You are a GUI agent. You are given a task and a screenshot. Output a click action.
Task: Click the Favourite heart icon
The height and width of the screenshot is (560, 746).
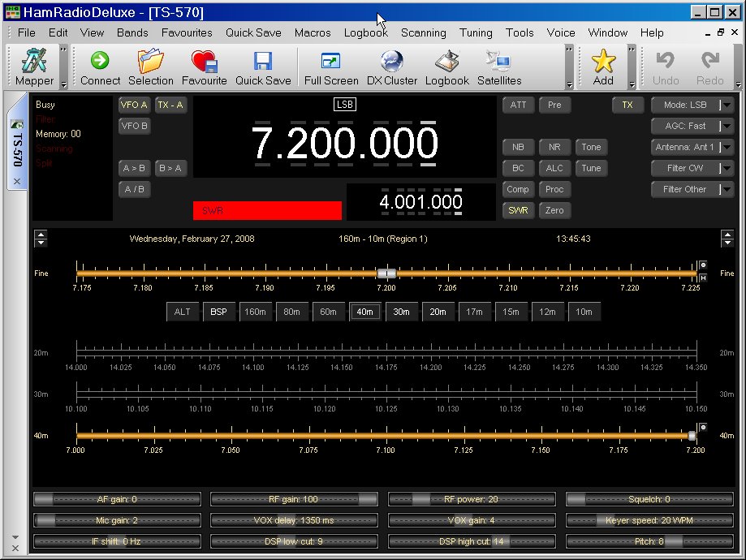pos(204,67)
